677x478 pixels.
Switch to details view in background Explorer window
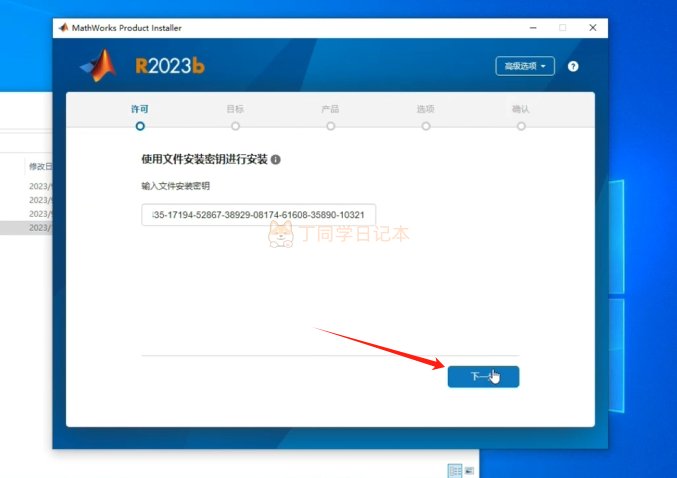[x=455, y=470]
